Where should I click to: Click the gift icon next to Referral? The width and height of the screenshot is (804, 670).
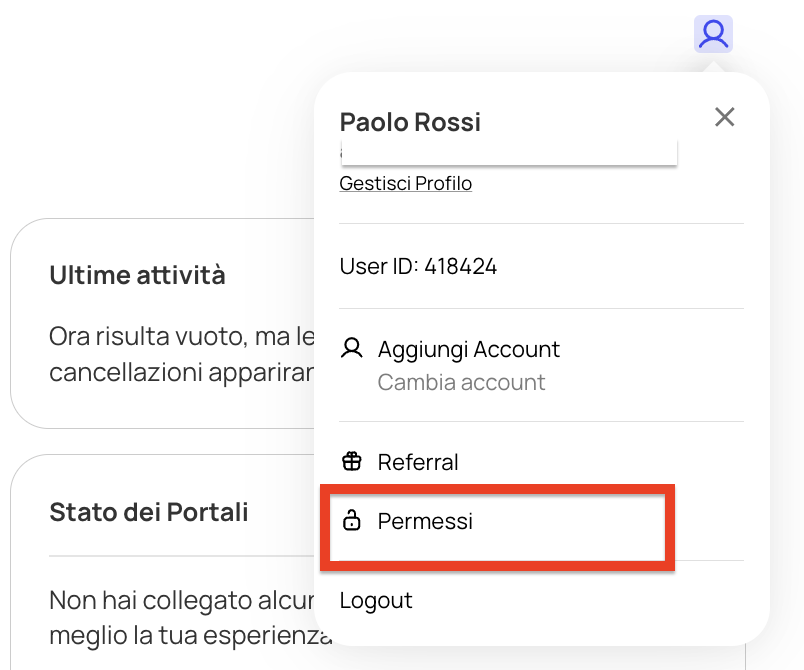352,461
